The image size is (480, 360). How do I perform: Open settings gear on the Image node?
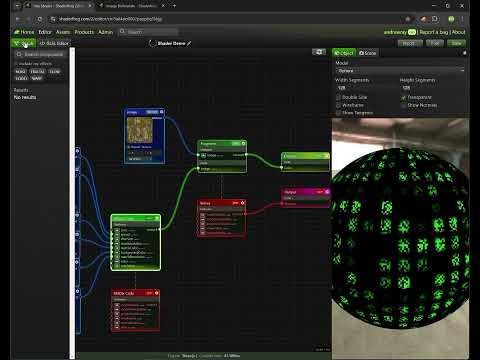[x=162, y=112]
